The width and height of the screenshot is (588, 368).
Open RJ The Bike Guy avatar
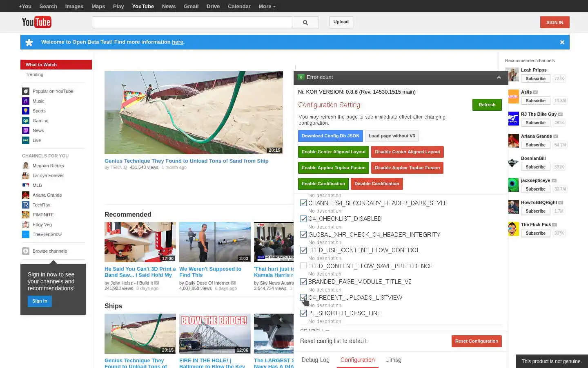click(513, 119)
